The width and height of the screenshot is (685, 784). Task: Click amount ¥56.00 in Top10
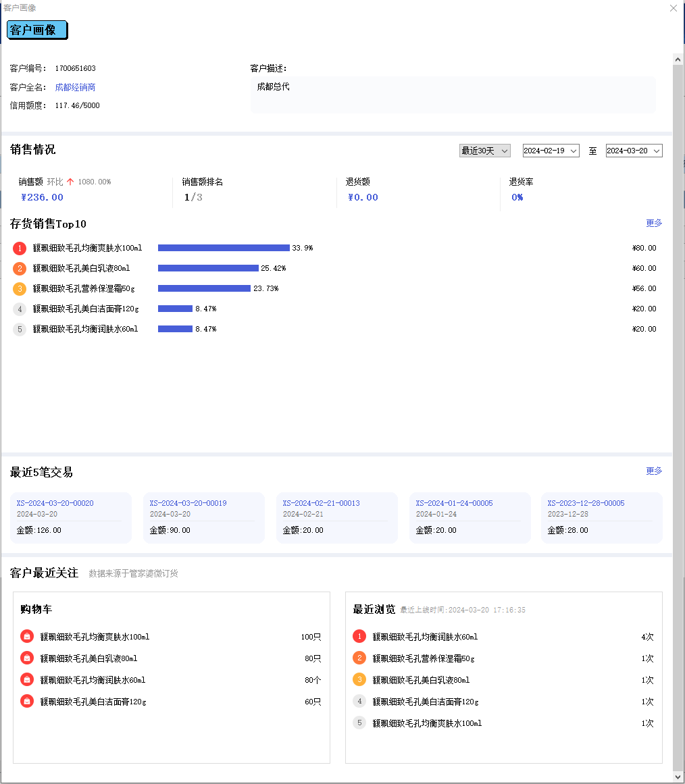point(644,288)
